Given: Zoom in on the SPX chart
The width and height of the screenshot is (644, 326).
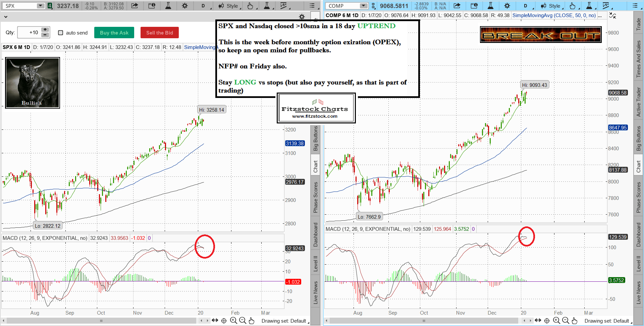Looking at the screenshot, I should click(233, 321).
